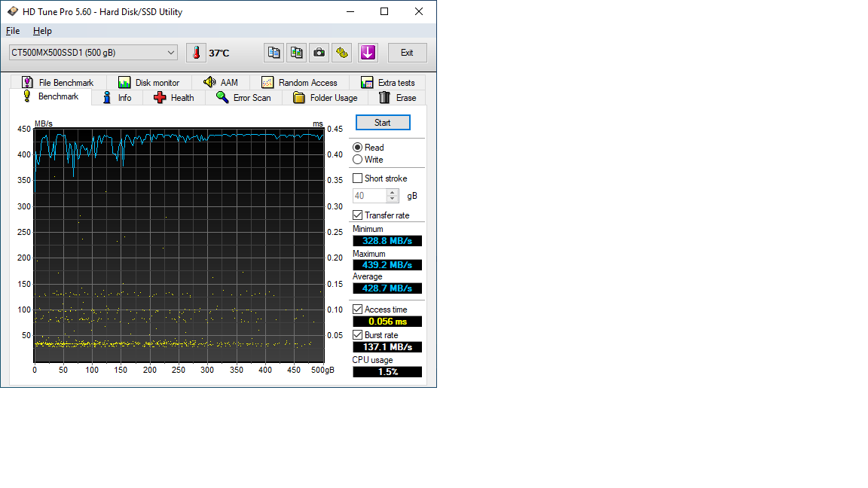Screen dimensions: 868x488
Task: Open the Erase tab
Action: click(398, 98)
